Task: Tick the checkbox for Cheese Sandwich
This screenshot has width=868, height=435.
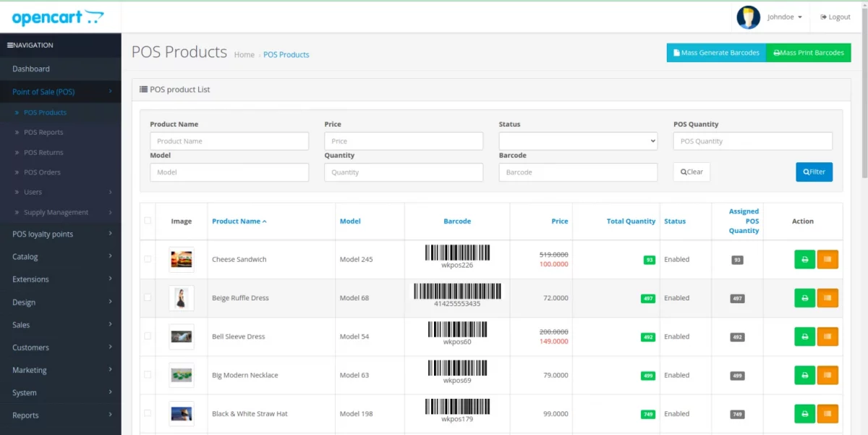Action: [148, 258]
